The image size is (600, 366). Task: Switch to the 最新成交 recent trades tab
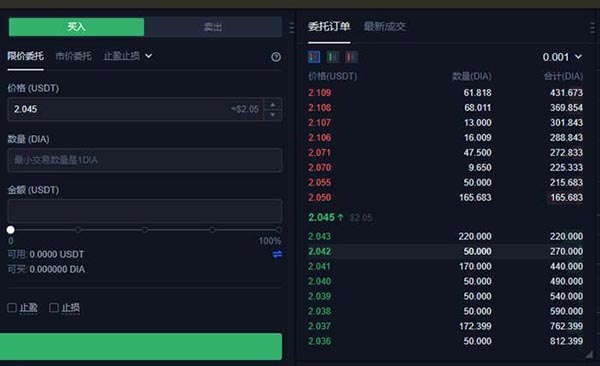pos(385,26)
